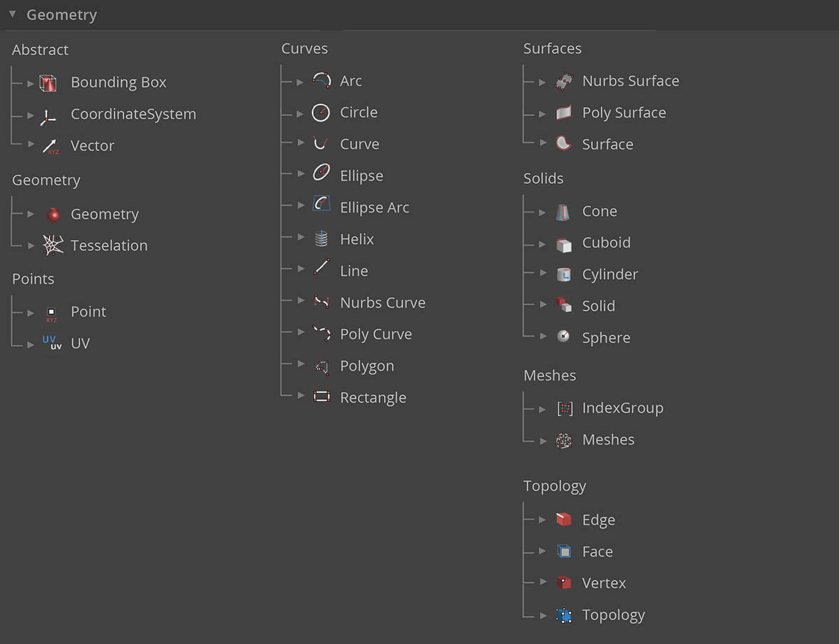This screenshot has height=644, width=839.
Task: Select the Poly Curve entry
Action: click(375, 334)
